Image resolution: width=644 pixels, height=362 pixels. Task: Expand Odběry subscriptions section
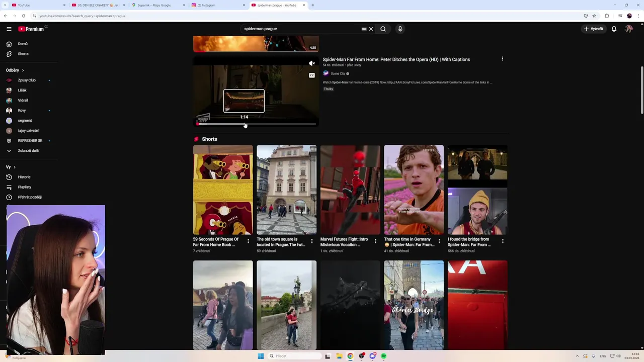click(15, 70)
